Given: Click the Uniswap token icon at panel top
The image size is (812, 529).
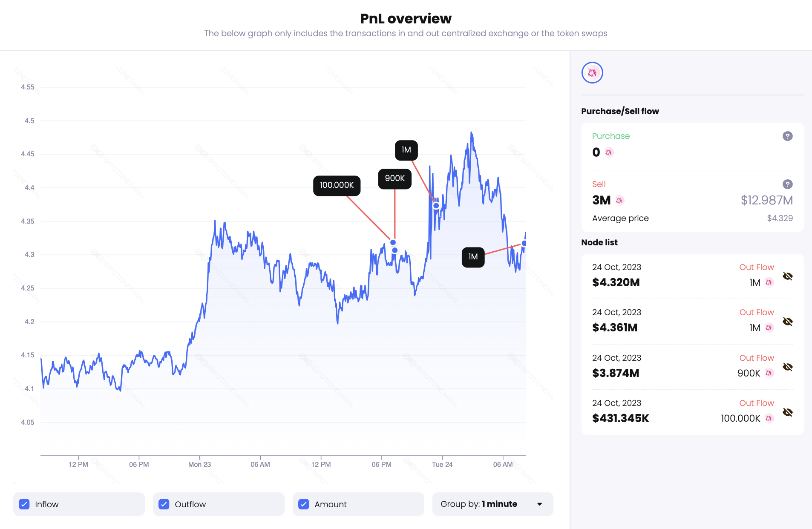Looking at the screenshot, I should pyautogui.click(x=592, y=73).
